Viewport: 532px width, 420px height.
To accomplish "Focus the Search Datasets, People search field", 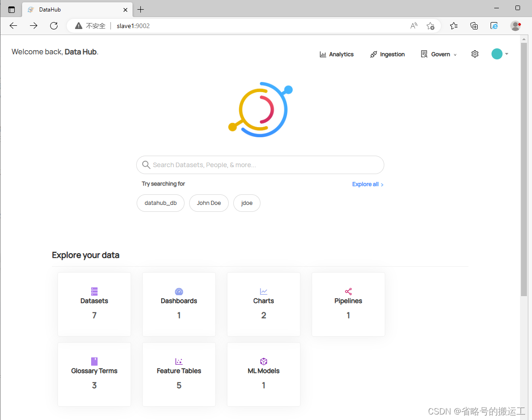I will pos(260,165).
